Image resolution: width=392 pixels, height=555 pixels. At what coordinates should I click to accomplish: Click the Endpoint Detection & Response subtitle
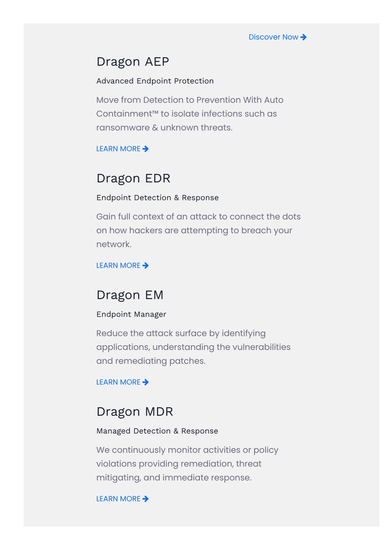click(x=158, y=198)
